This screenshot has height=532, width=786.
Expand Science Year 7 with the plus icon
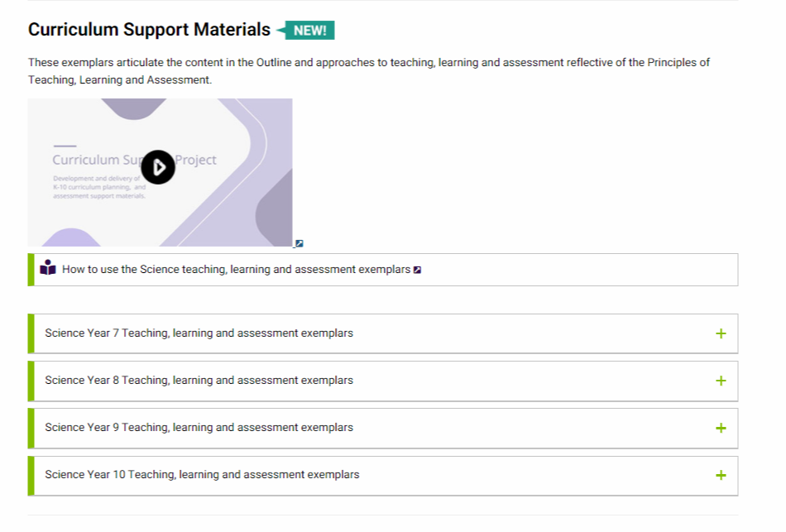click(x=721, y=334)
